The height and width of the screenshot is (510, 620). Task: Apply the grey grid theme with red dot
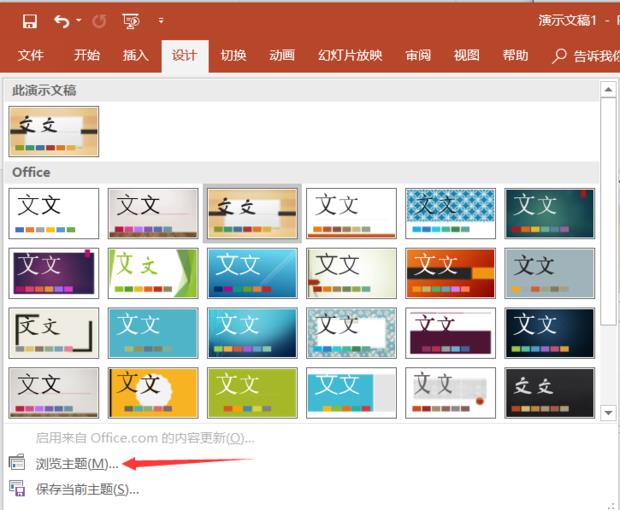point(450,393)
